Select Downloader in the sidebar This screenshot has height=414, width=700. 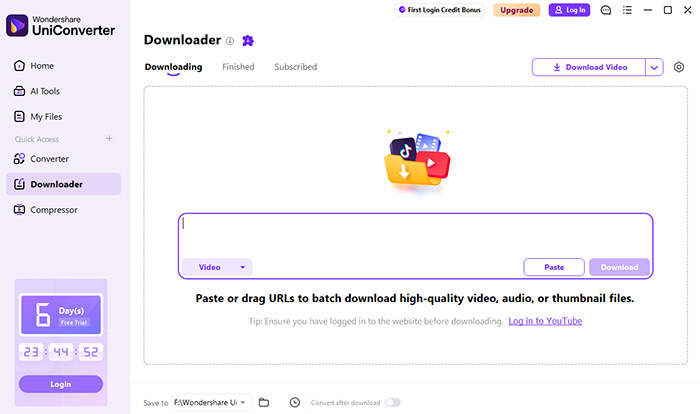click(x=63, y=184)
